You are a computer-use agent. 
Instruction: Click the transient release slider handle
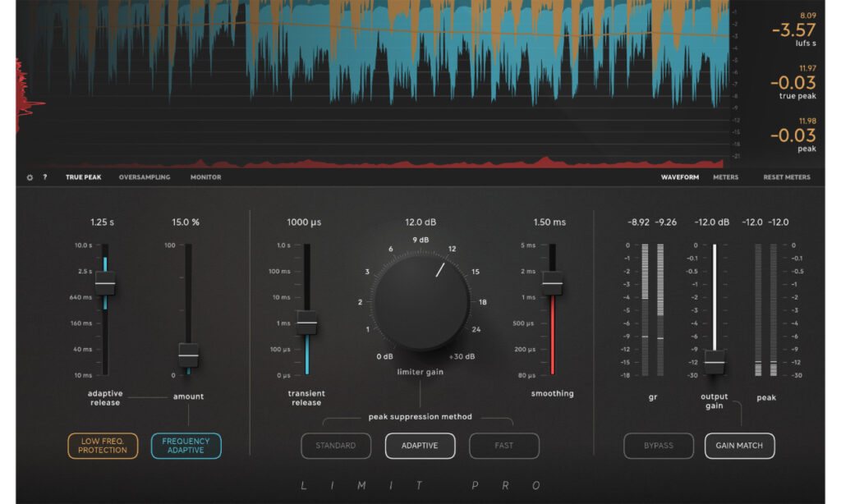pos(307,323)
